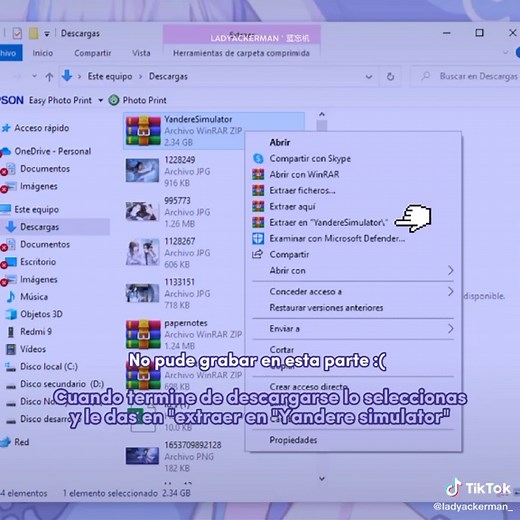Choose Examinar con Microsoft Defender...

pos(337,238)
